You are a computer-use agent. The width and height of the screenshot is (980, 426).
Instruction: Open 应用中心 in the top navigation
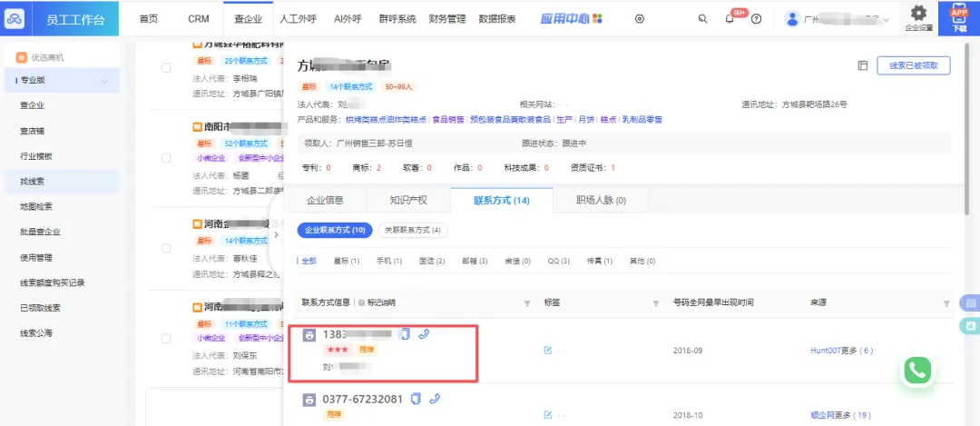click(x=572, y=19)
